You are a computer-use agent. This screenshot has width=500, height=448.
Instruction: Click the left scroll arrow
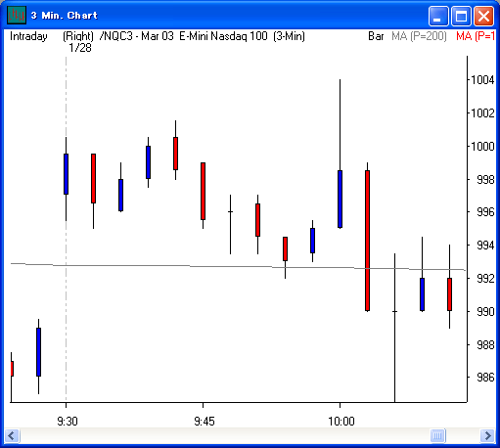pos(12,435)
